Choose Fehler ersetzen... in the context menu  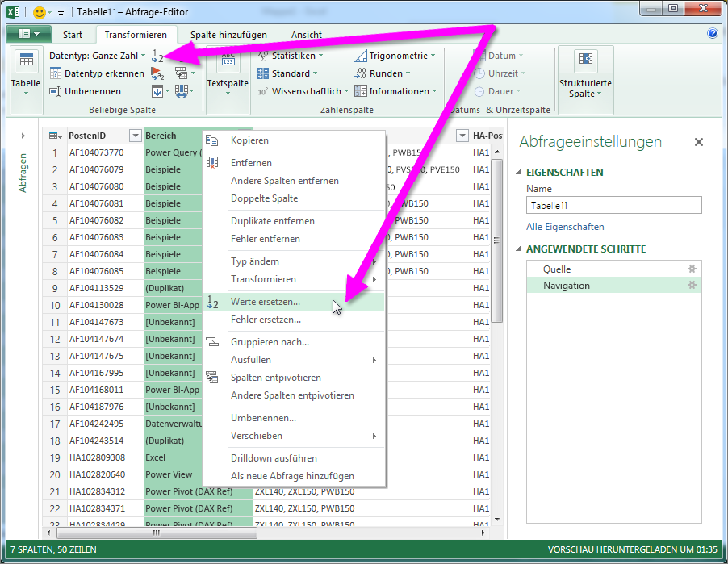(294, 320)
